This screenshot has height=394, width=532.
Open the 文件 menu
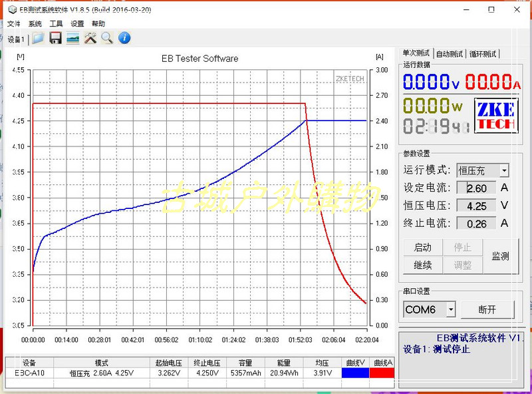[13, 23]
